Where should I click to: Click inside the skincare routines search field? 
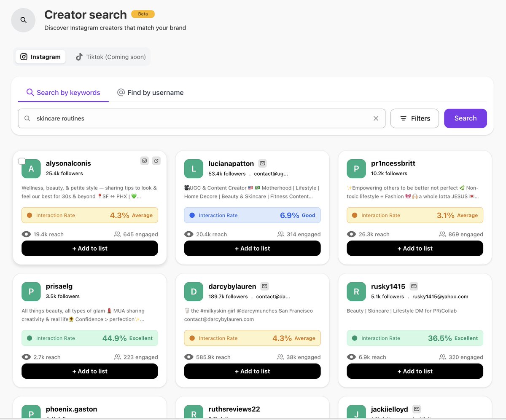click(169, 118)
